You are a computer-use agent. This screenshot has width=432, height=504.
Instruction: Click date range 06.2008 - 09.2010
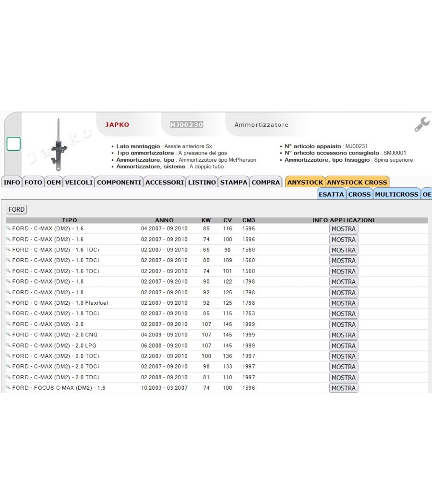(164, 346)
